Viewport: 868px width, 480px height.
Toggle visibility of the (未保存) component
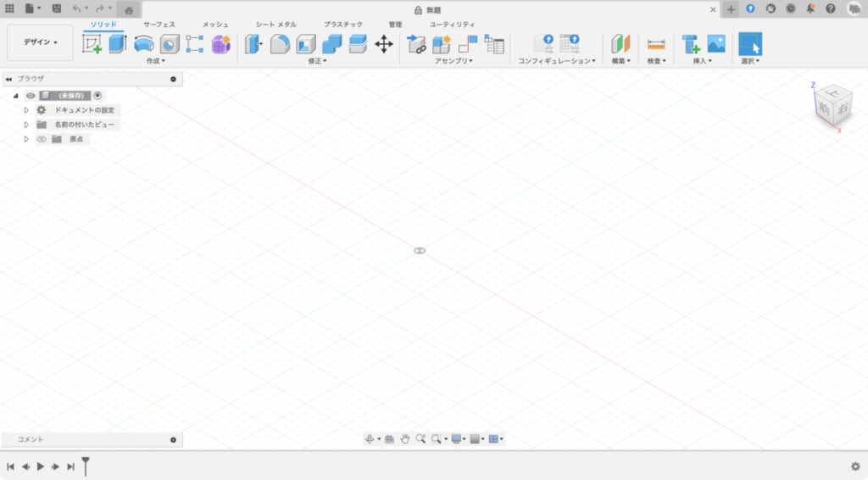pos(31,96)
